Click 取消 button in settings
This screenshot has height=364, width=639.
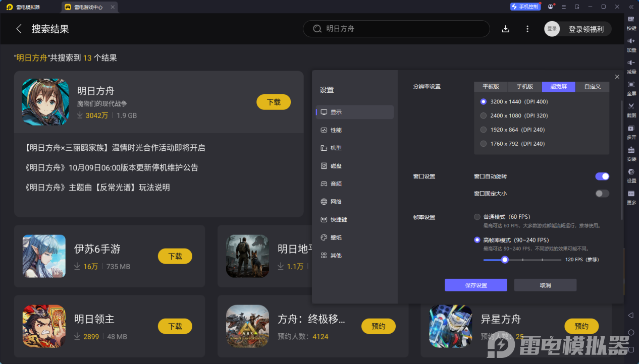coord(545,285)
